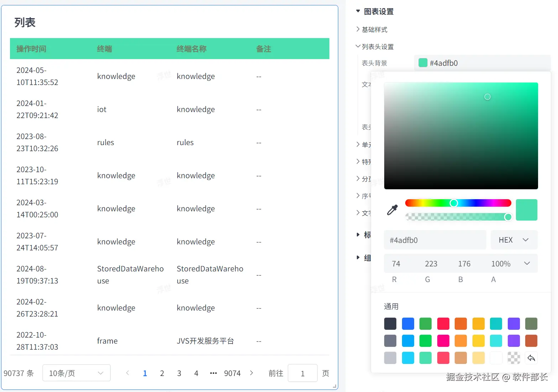Image resolution: width=558 pixels, height=392 pixels.
Task: Click the 终端 column header
Action: coord(104,49)
